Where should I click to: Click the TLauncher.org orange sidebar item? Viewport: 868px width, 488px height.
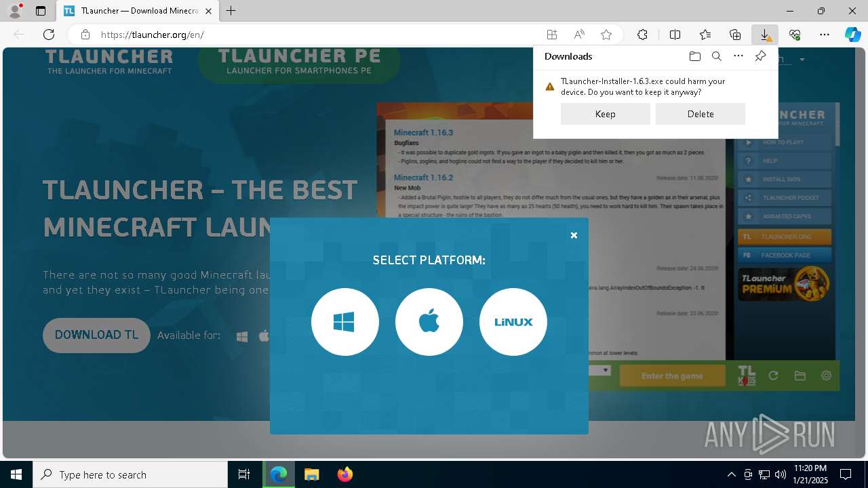tap(785, 237)
